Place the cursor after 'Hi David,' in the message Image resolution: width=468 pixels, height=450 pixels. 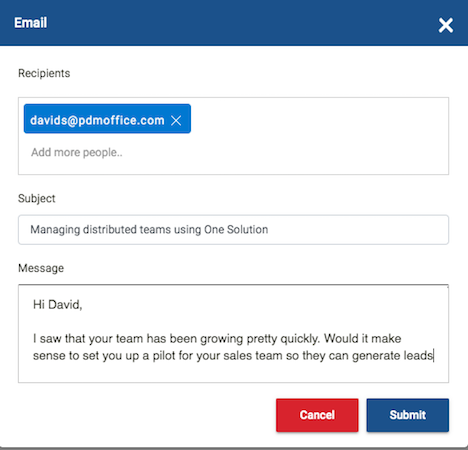pos(83,305)
